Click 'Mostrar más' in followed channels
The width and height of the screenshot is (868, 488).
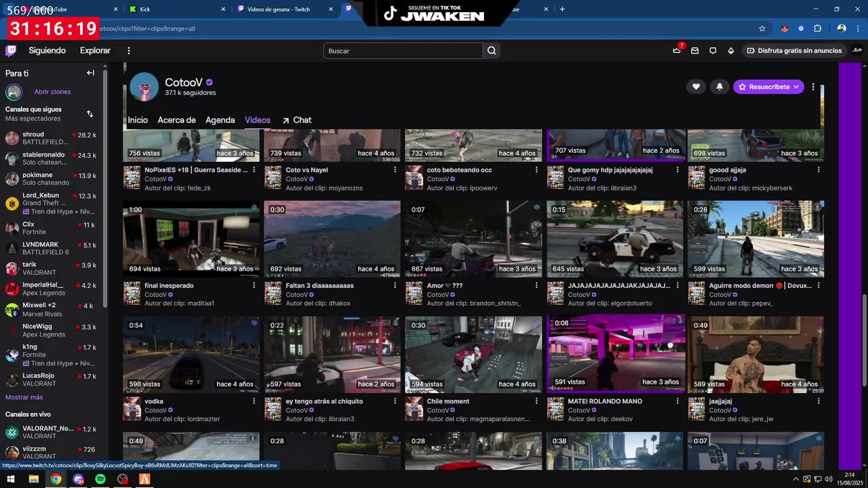24,397
